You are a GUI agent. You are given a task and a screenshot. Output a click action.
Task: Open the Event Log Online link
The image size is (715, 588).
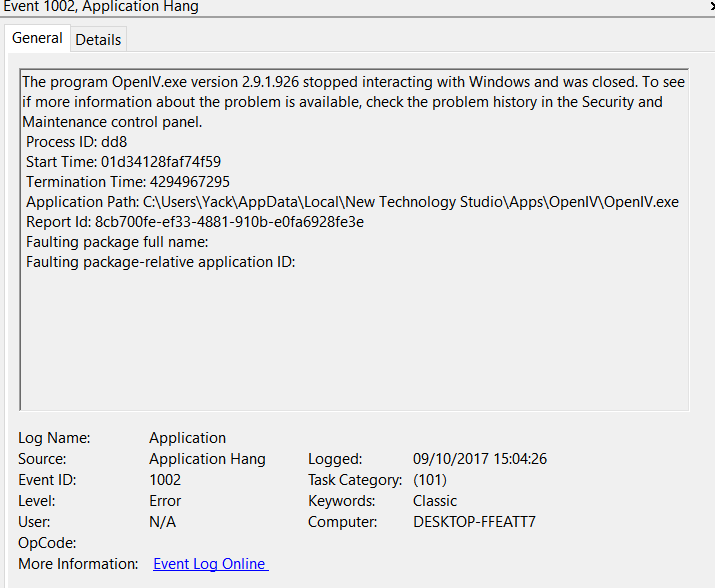point(210,564)
